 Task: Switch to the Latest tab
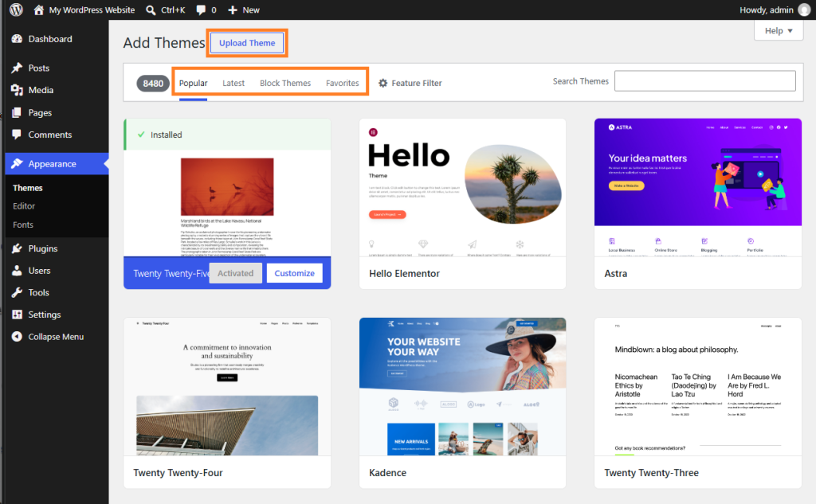click(233, 84)
